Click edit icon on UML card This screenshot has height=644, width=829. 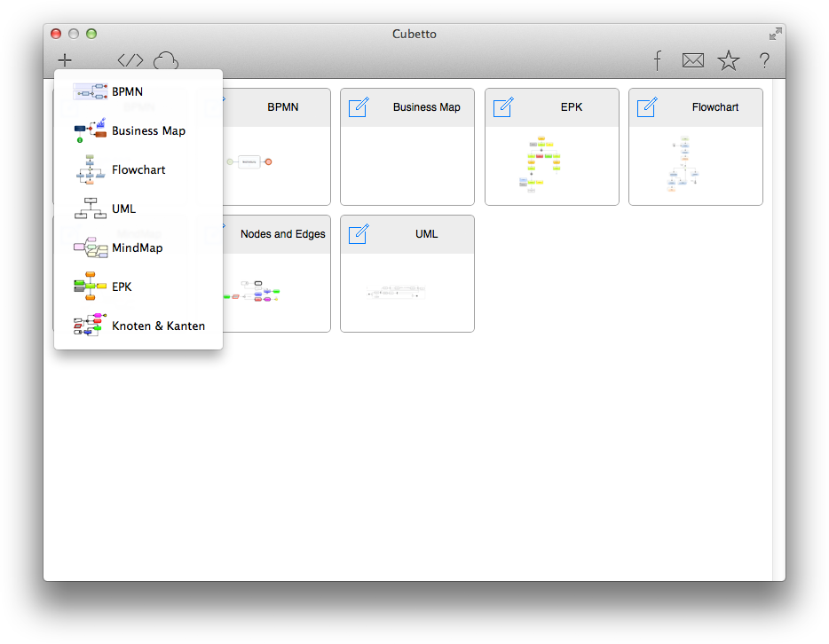point(359,233)
